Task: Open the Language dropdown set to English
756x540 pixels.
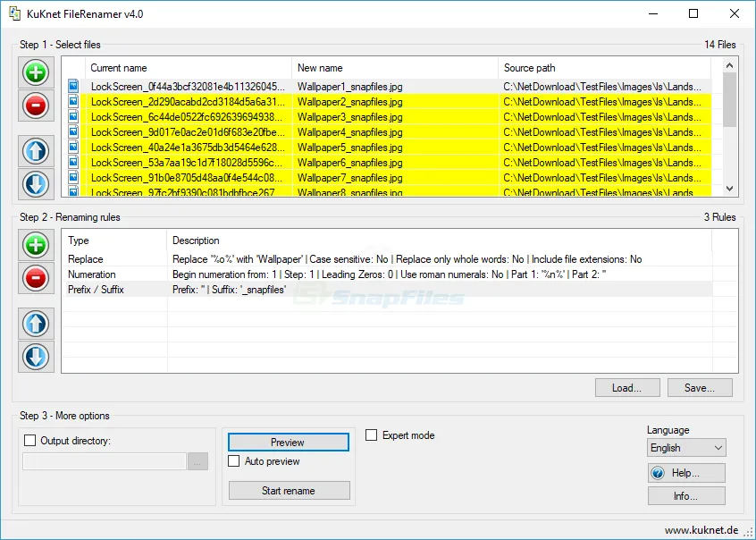Action: pos(686,447)
